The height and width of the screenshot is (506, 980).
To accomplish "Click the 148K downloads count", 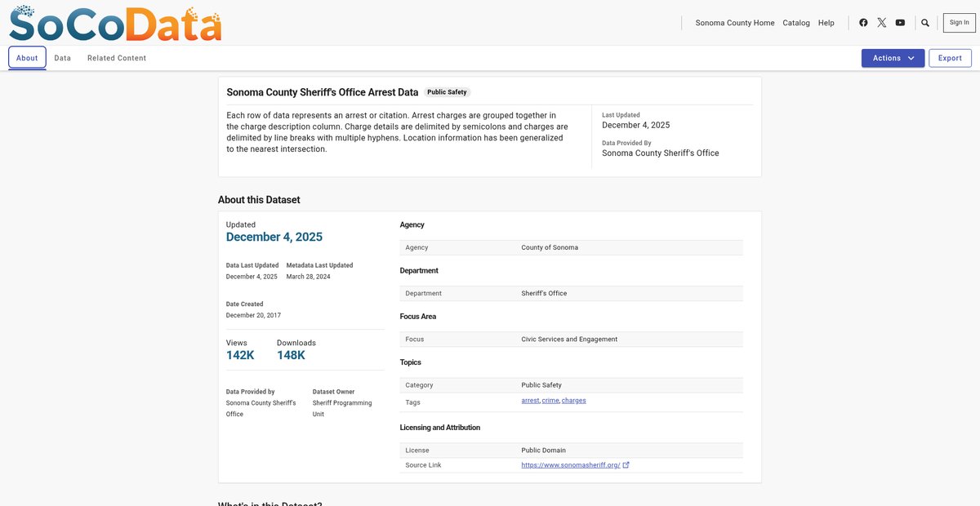I will (292, 355).
